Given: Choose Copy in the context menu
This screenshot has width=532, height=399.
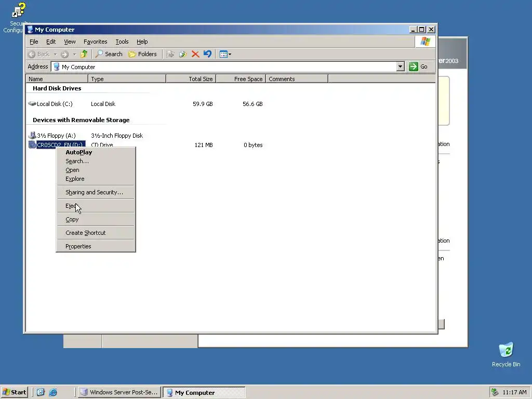Looking at the screenshot, I should (x=96, y=220).
